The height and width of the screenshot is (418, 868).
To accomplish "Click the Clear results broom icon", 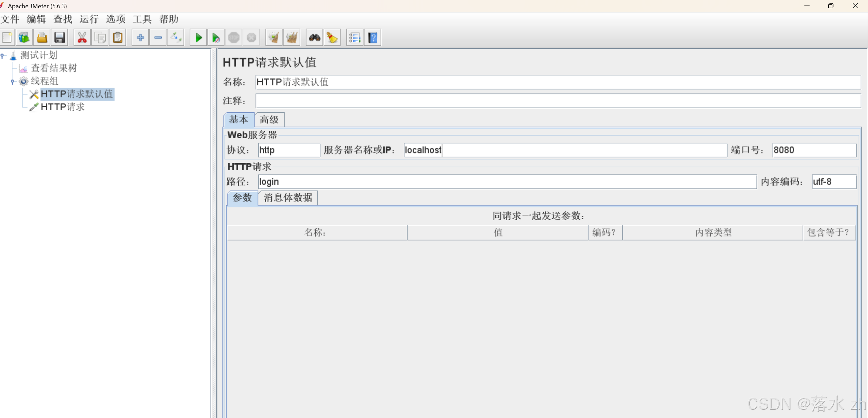I will click(274, 37).
